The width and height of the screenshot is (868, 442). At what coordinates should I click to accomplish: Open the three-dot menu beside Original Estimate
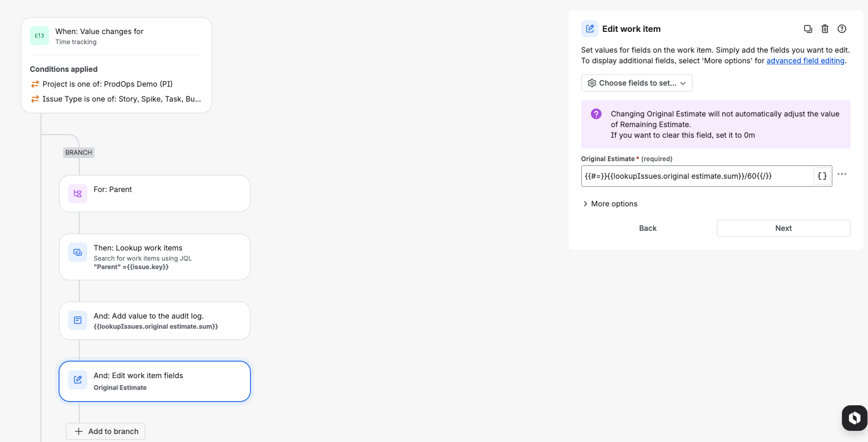pos(842,174)
